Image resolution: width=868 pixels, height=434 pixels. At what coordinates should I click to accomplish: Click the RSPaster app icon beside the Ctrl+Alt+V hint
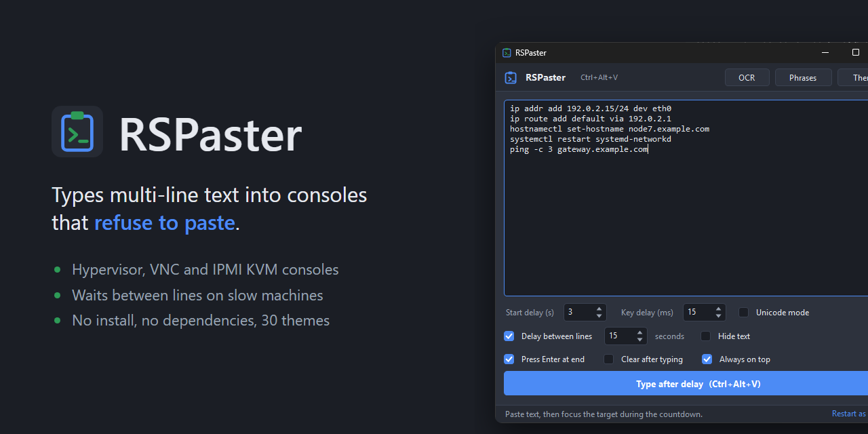511,77
